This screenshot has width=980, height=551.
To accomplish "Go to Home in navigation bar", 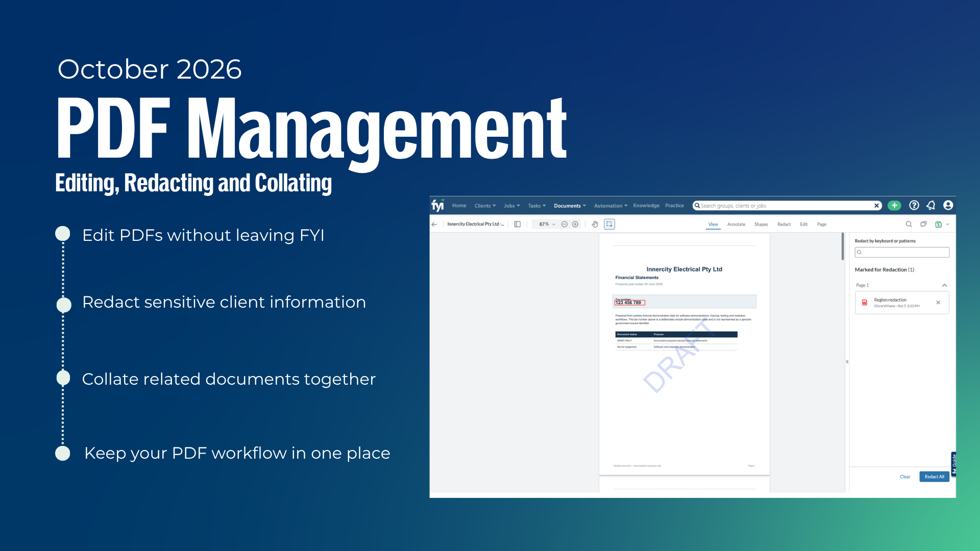I will coord(459,206).
